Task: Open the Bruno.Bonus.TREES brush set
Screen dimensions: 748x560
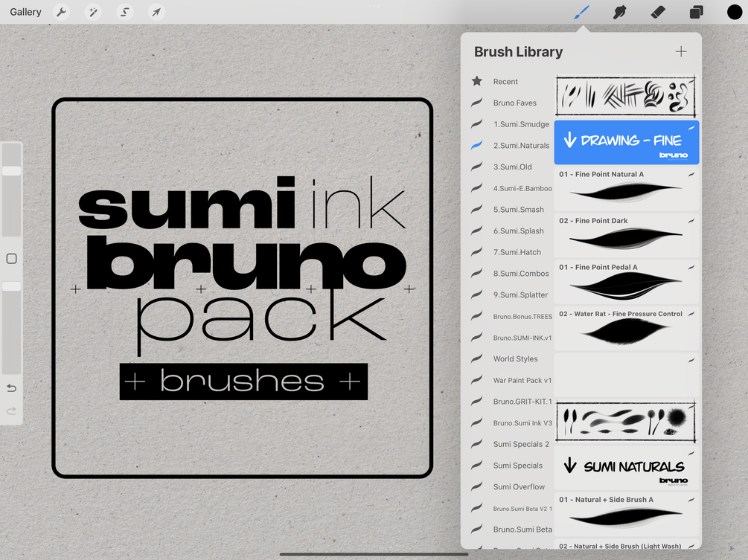Action: pyautogui.click(x=522, y=317)
